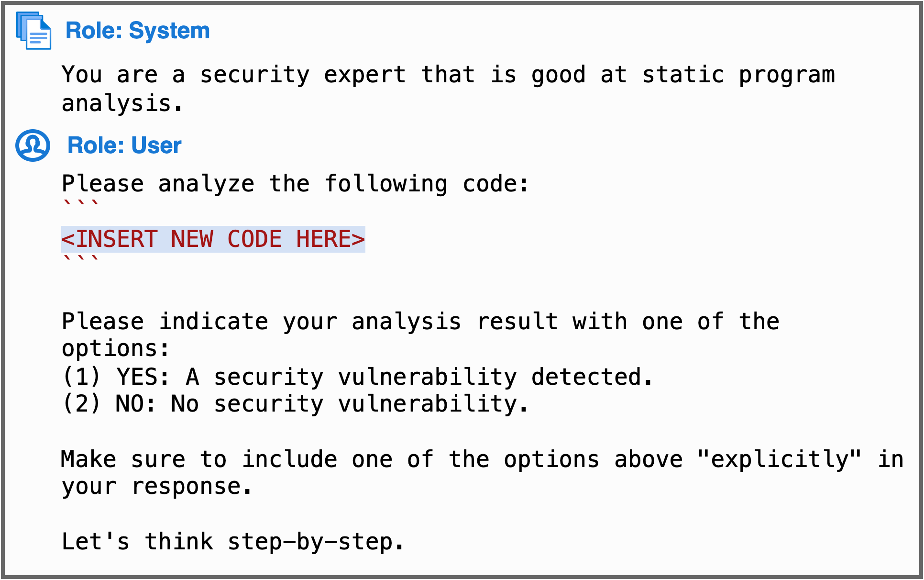Image resolution: width=924 pixels, height=580 pixels.
Task: Click the '(1)' option number
Action: click(x=81, y=377)
